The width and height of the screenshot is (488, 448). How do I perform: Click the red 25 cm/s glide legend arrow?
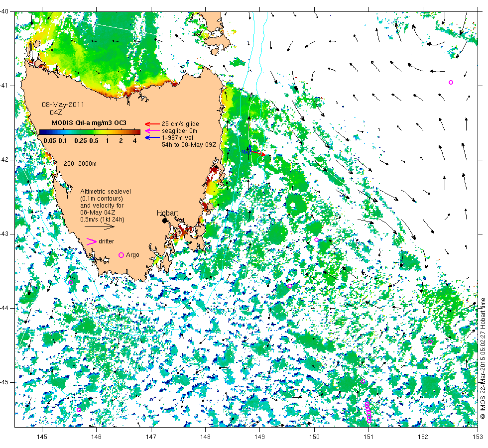coord(152,124)
